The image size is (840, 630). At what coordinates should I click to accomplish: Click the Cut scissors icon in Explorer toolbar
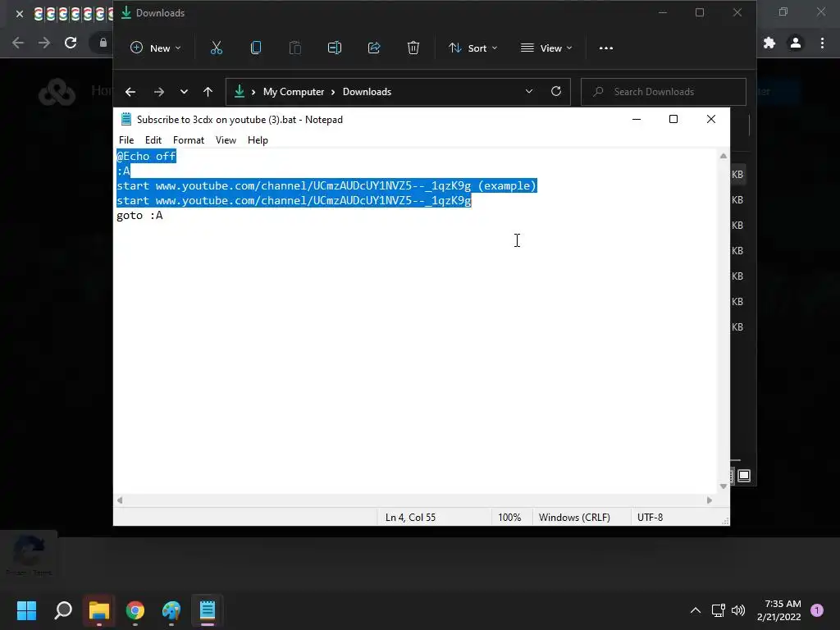[217, 48]
